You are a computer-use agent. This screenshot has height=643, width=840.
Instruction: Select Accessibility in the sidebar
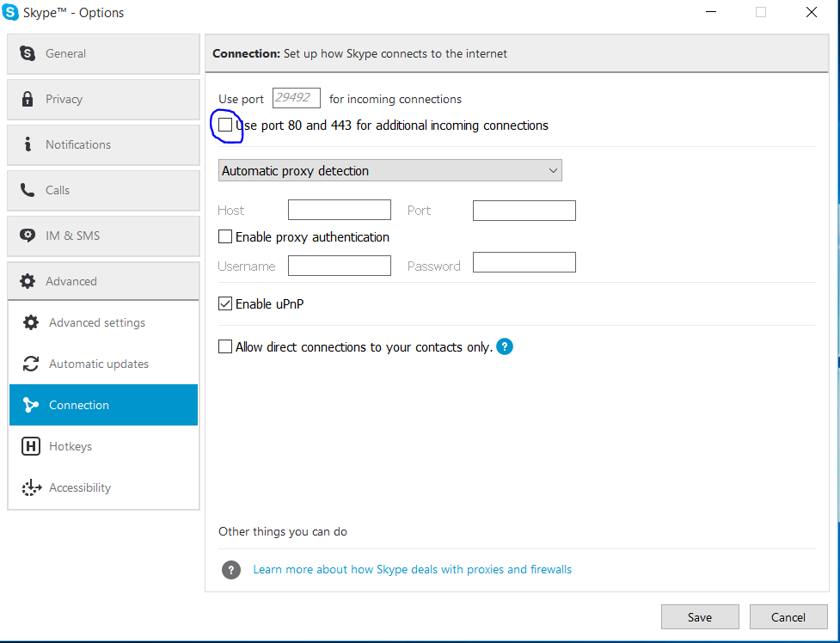[x=80, y=487]
